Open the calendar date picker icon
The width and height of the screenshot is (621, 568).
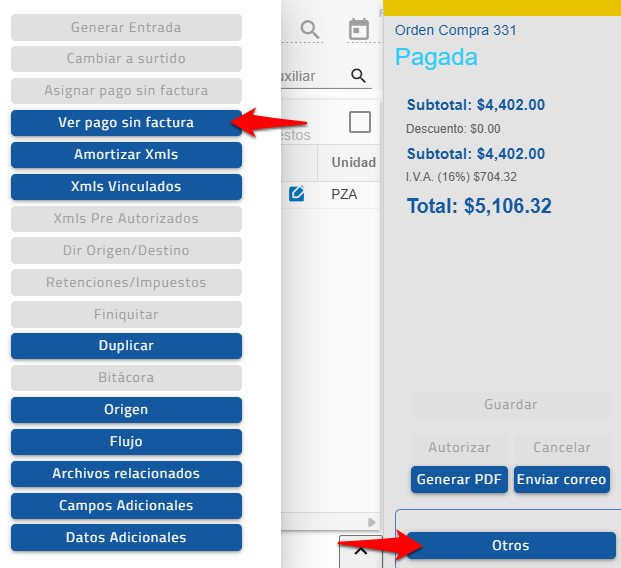[358, 30]
